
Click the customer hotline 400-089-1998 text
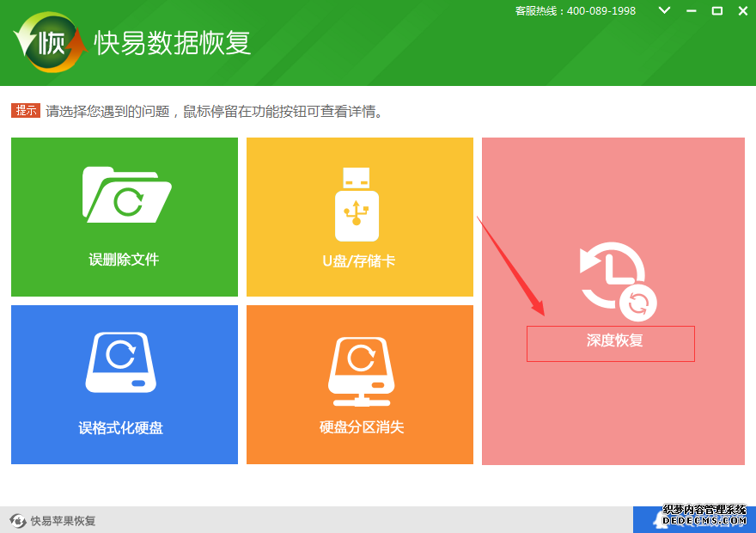pyautogui.click(x=576, y=10)
